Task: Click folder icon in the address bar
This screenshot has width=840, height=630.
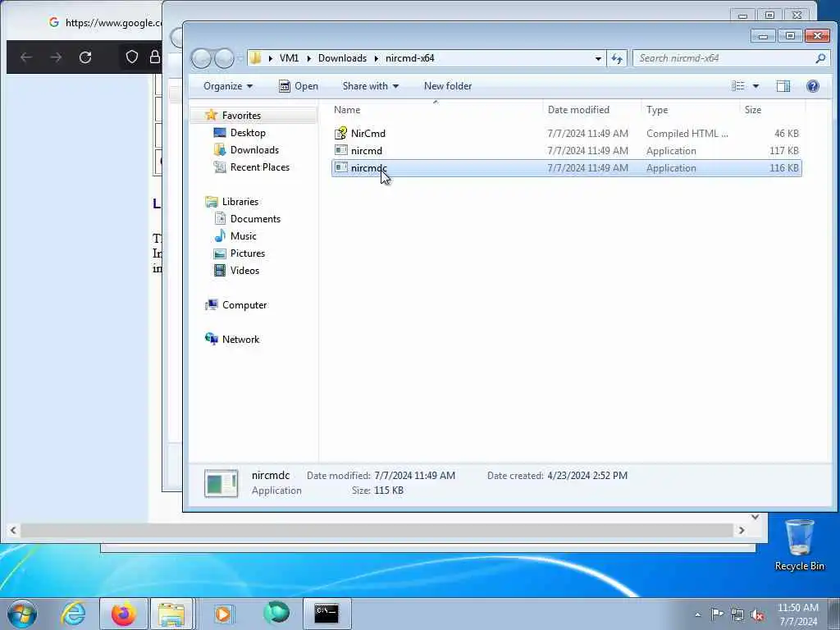Action: pos(256,58)
